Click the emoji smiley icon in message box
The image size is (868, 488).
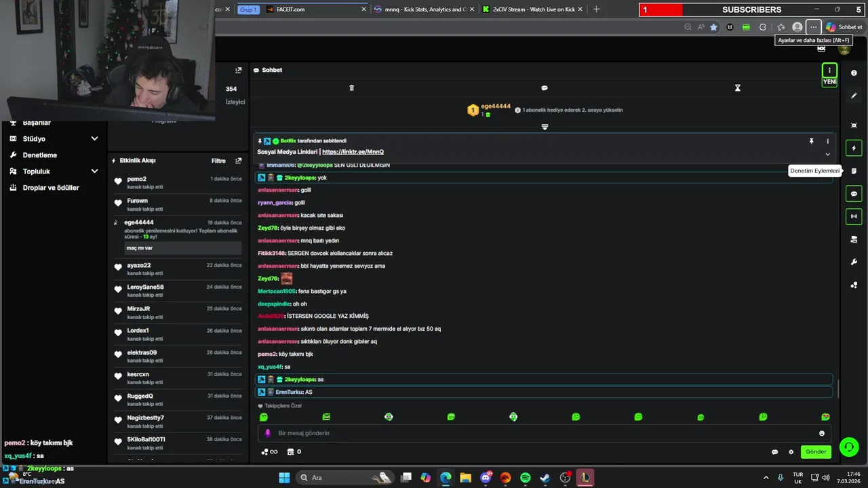coord(822,433)
